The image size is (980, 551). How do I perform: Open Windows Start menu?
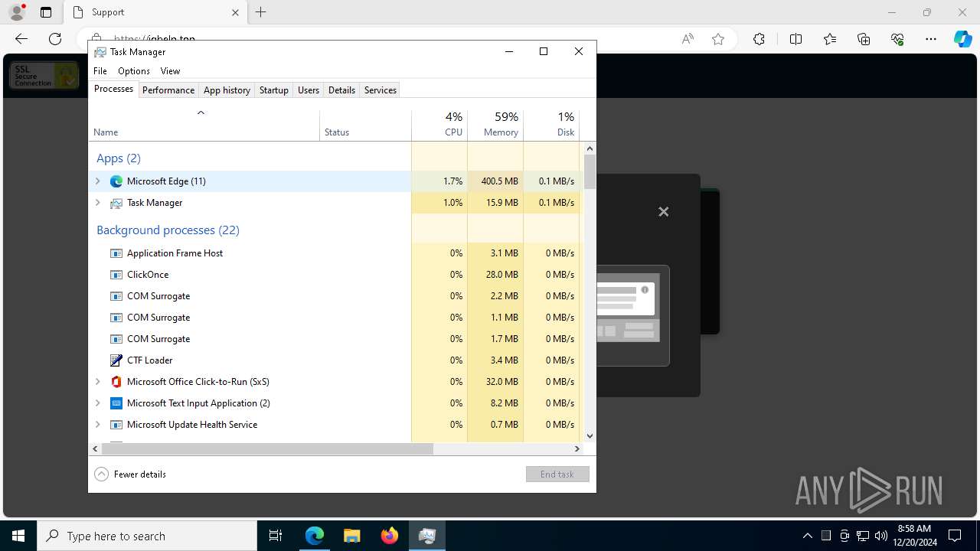(18, 536)
